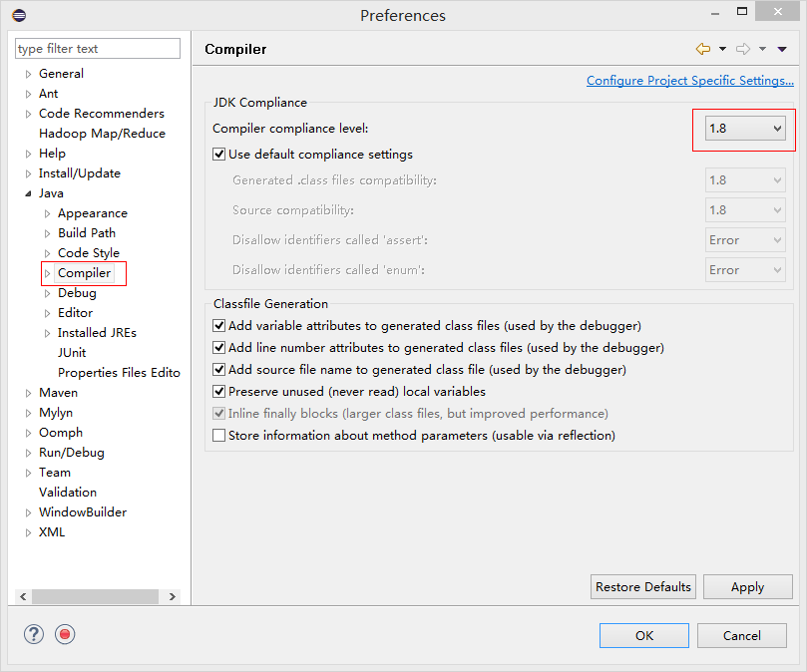Maximize the Preferences window
This screenshot has width=807, height=672.
[x=742, y=11]
